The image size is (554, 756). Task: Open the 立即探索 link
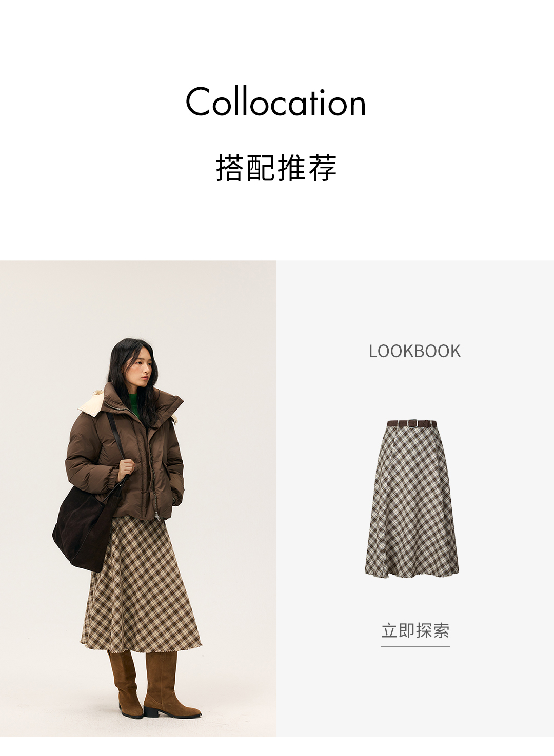click(x=415, y=630)
